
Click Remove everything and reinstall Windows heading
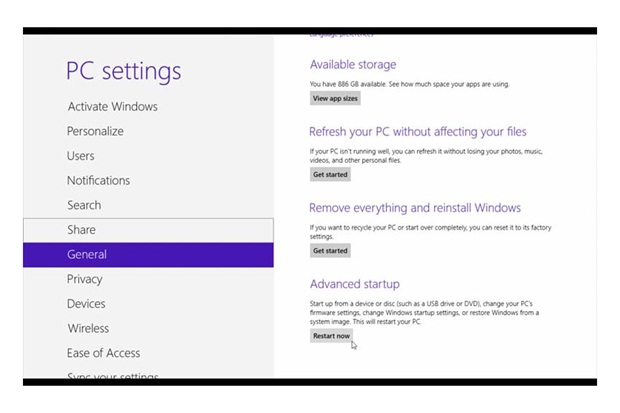tap(415, 208)
